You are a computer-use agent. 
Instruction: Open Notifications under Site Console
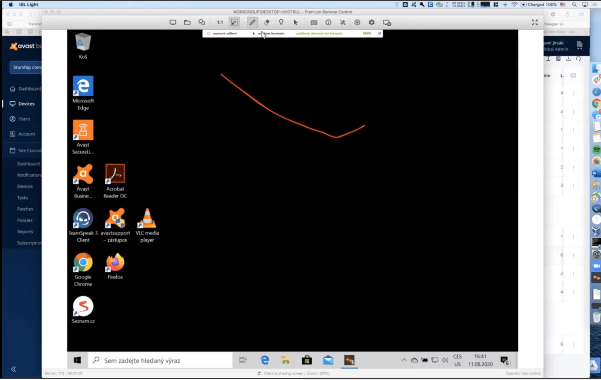(29, 175)
